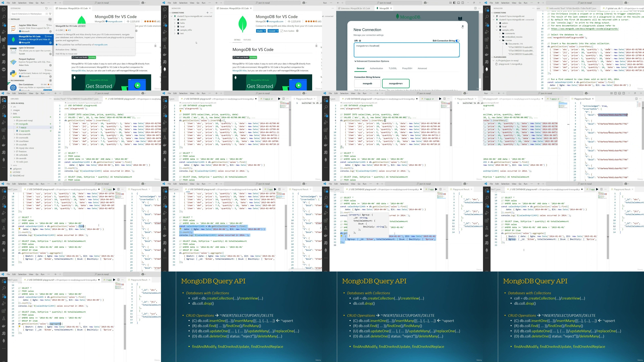The image size is (644, 362).
Task: Open the MongoDB help book icon
Action: pos(460,19)
